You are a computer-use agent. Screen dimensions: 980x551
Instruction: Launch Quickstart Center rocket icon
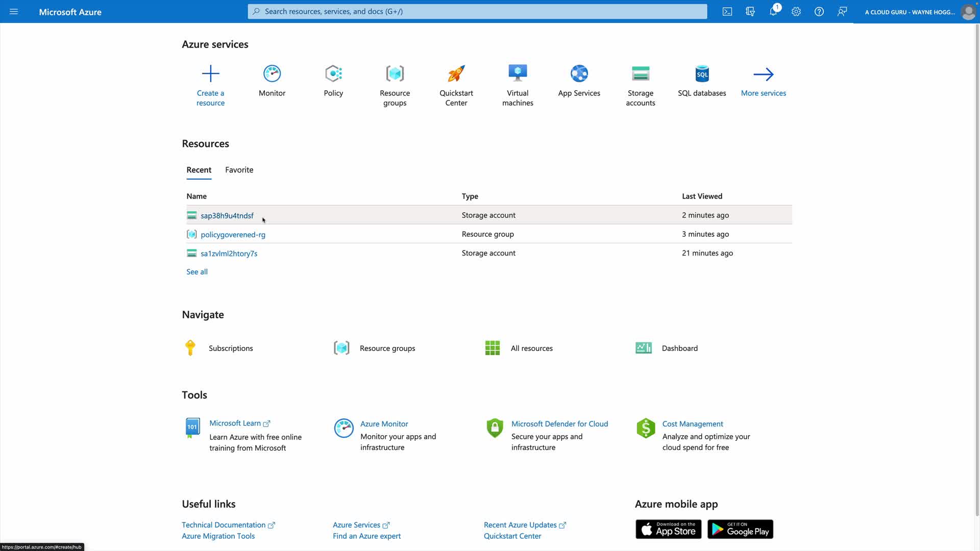point(456,73)
